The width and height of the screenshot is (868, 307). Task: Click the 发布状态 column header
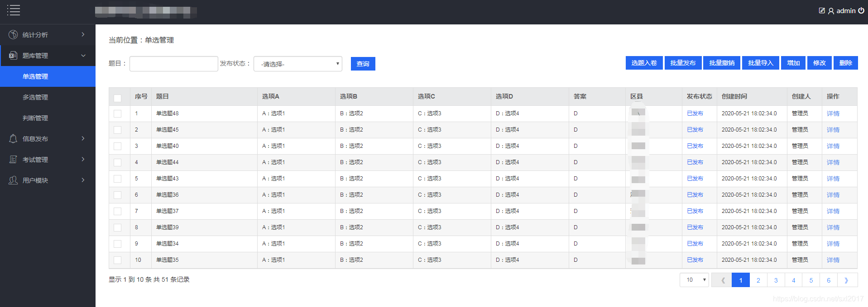click(699, 96)
